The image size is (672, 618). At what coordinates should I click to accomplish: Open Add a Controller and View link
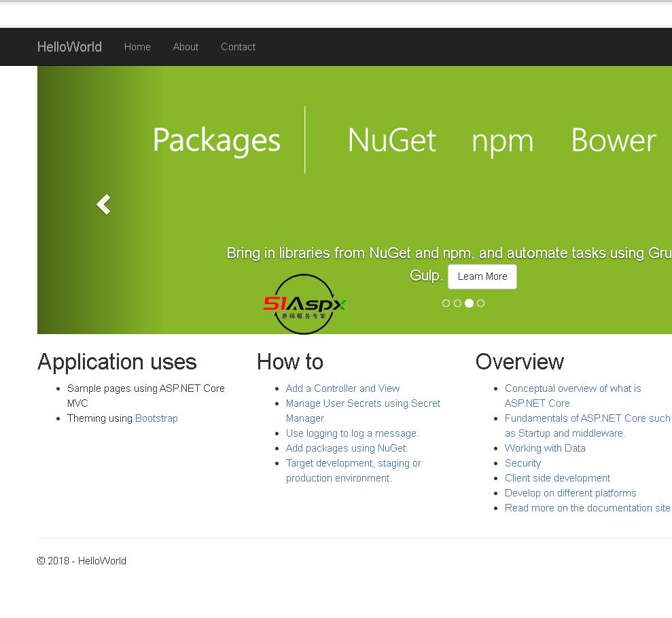pyautogui.click(x=342, y=388)
